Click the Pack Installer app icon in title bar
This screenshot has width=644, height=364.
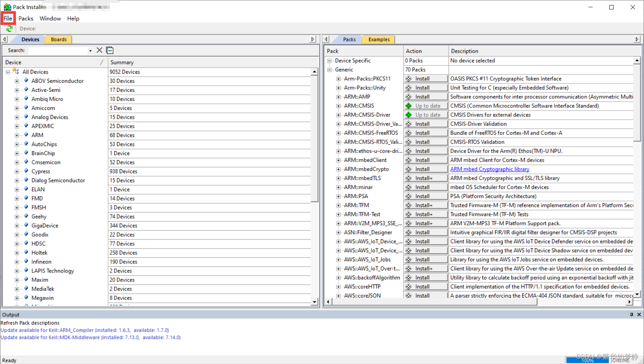[x=7, y=7]
